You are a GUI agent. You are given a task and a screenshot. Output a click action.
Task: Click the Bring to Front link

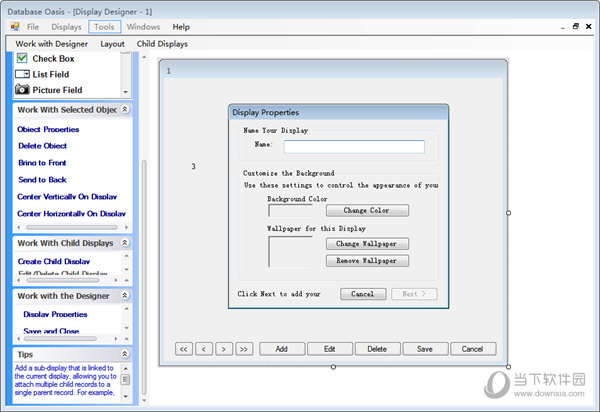(x=42, y=163)
